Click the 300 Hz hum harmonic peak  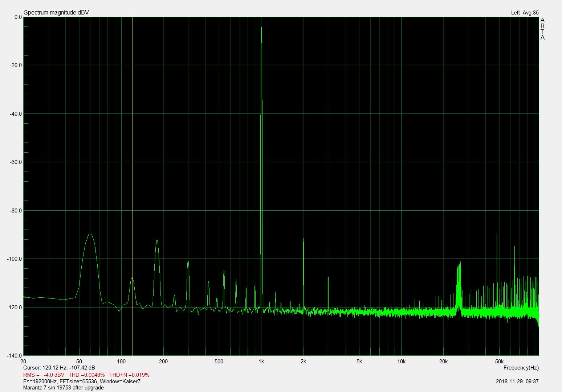188,262
